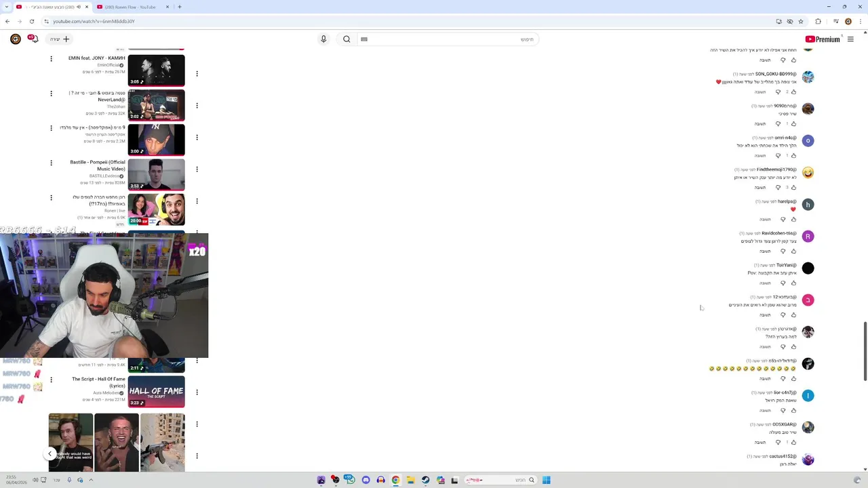This screenshot has height=488, width=868.
Task: Open the tab search dropdown arrow
Action: pyautogui.click(x=6, y=7)
